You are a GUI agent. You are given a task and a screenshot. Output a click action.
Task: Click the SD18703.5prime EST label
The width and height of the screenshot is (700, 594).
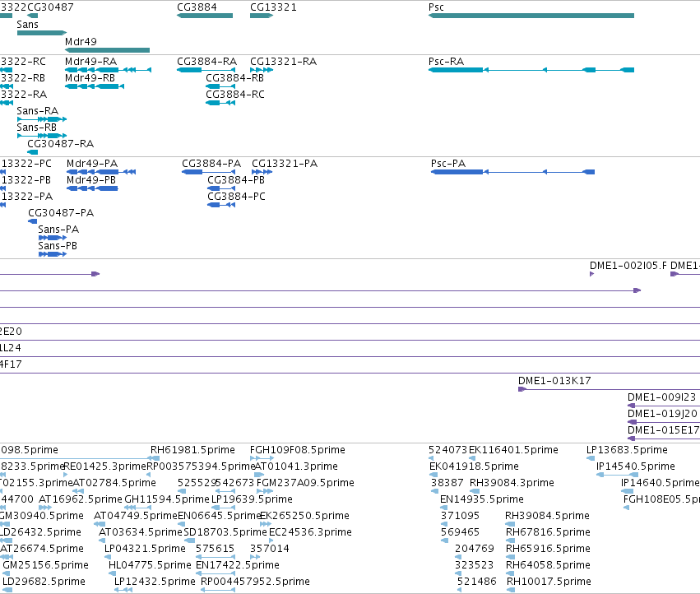[x=225, y=532]
